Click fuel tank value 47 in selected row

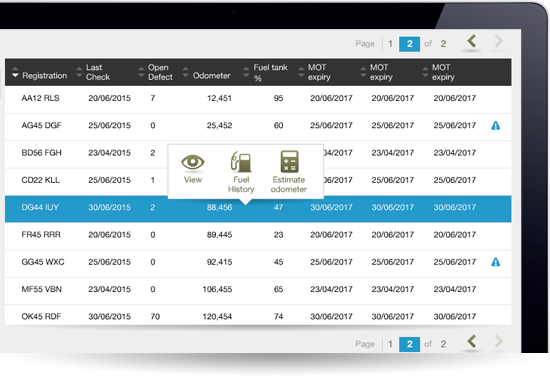[x=279, y=207]
